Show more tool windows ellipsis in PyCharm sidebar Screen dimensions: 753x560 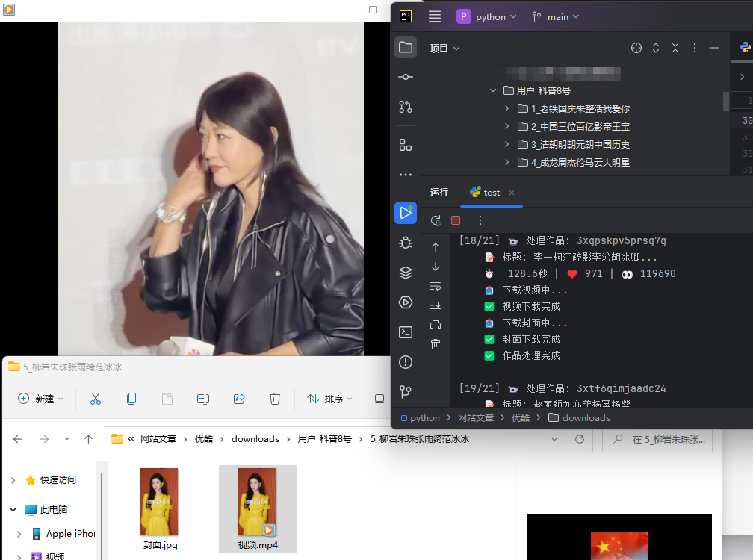click(x=406, y=175)
